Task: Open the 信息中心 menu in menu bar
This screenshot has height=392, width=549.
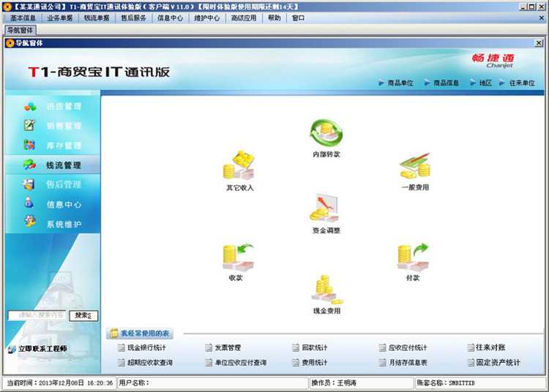Action: click(170, 18)
